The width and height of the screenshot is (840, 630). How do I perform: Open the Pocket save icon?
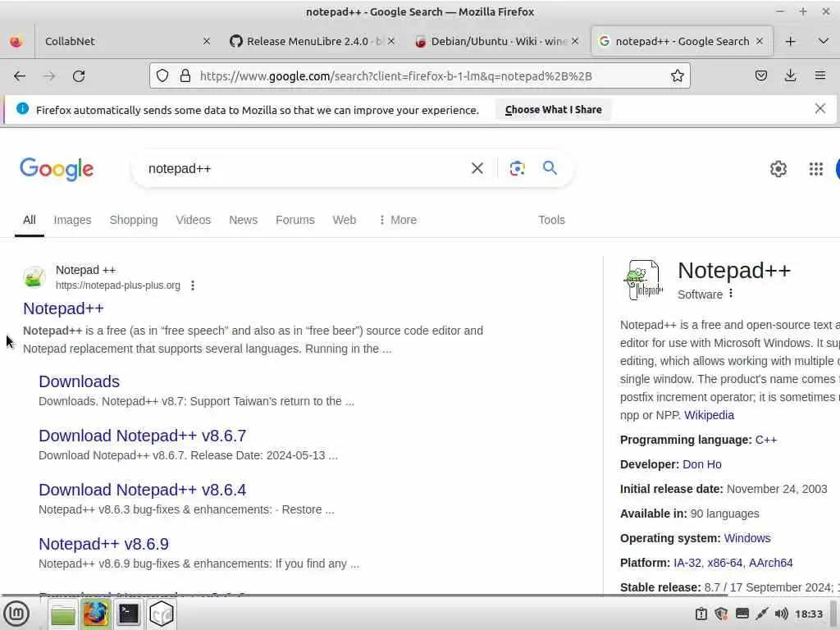pyautogui.click(x=760, y=76)
